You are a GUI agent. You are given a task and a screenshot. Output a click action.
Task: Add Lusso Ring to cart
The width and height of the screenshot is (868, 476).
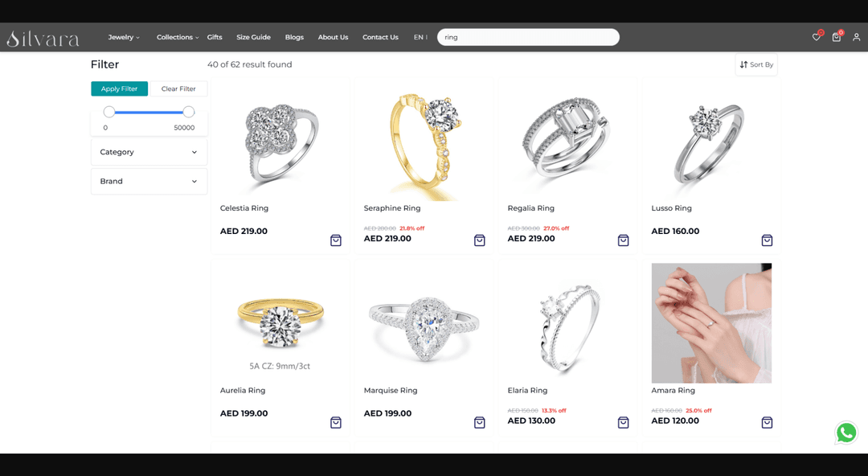tap(767, 240)
